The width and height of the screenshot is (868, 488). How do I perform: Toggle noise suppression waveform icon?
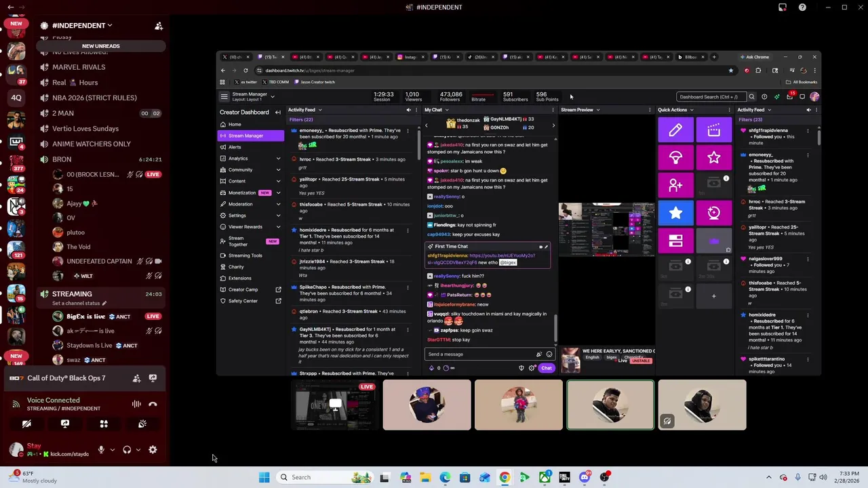pos(136,404)
